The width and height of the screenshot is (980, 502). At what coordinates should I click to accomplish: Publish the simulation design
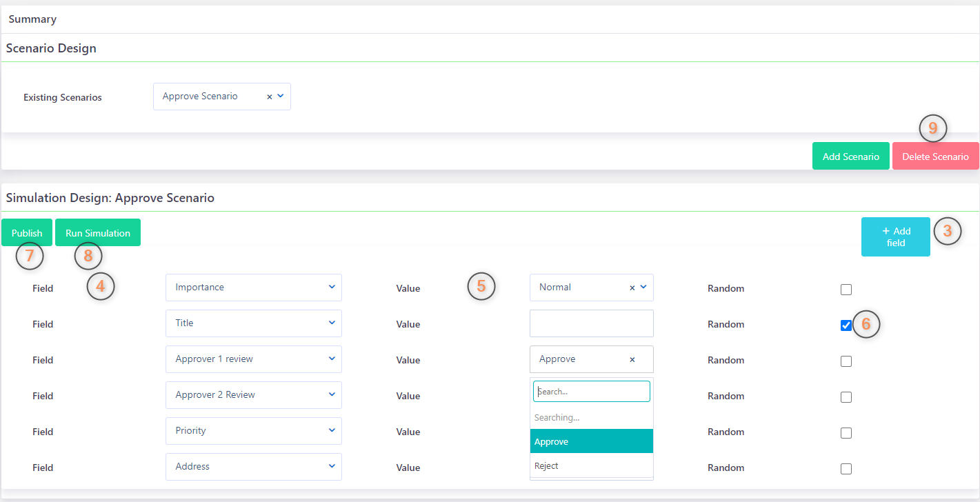tap(27, 233)
